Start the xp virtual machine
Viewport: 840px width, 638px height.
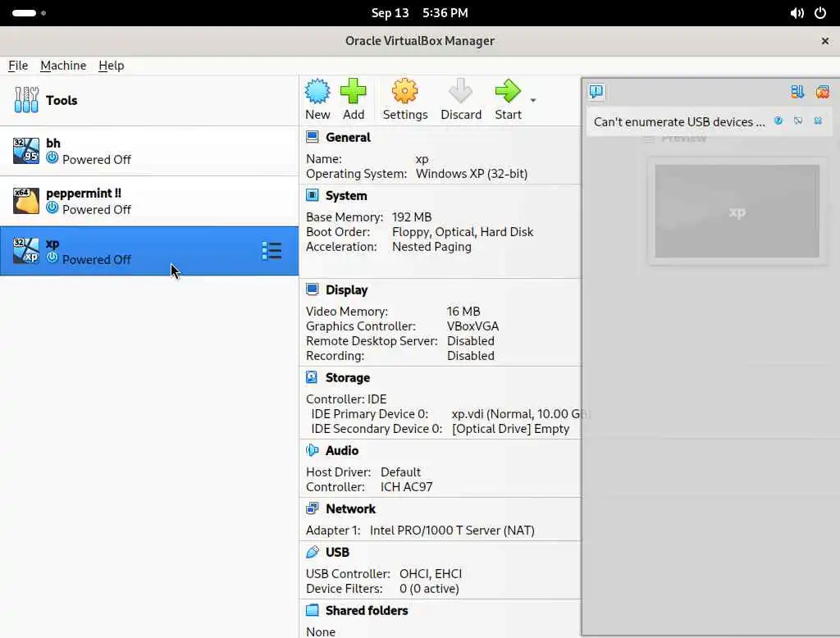[x=508, y=100]
